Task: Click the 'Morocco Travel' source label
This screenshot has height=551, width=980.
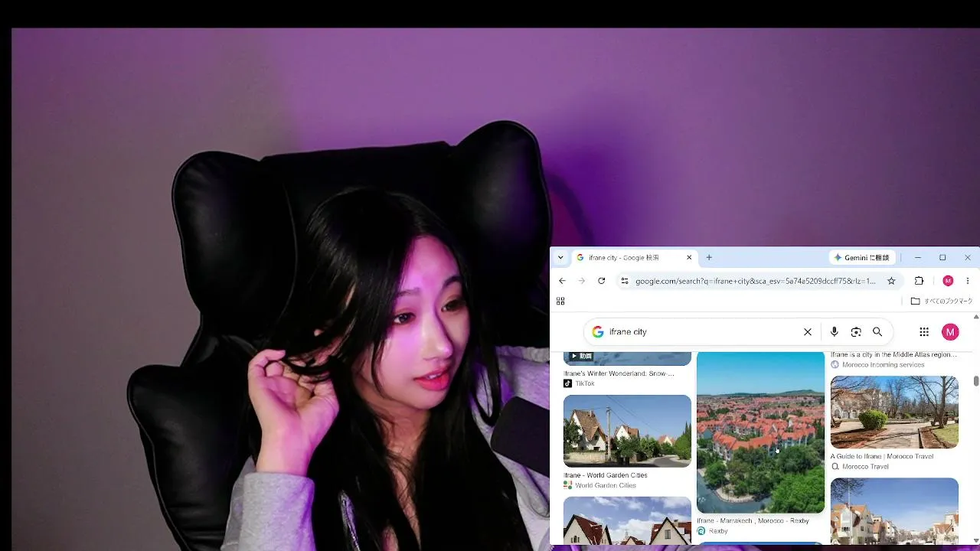Action: coord(865,467)
